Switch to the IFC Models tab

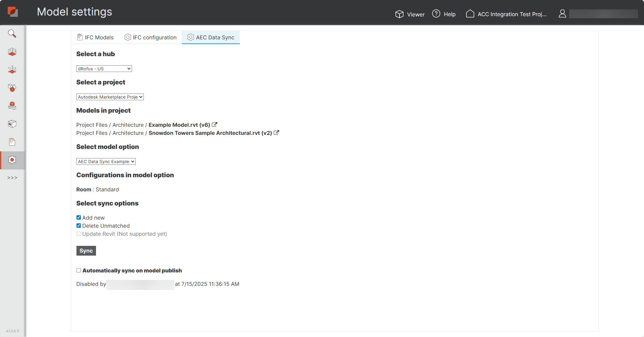tap(95, 37)
